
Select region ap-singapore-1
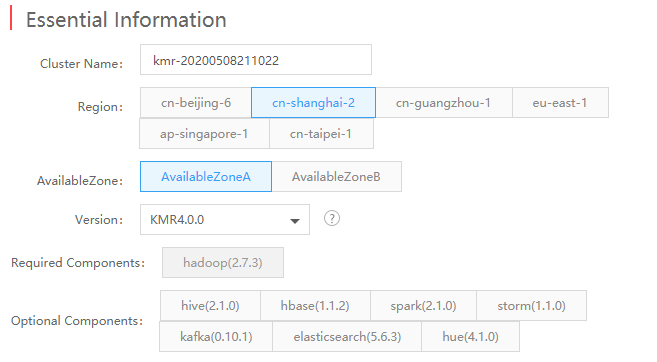coord(204,134)
